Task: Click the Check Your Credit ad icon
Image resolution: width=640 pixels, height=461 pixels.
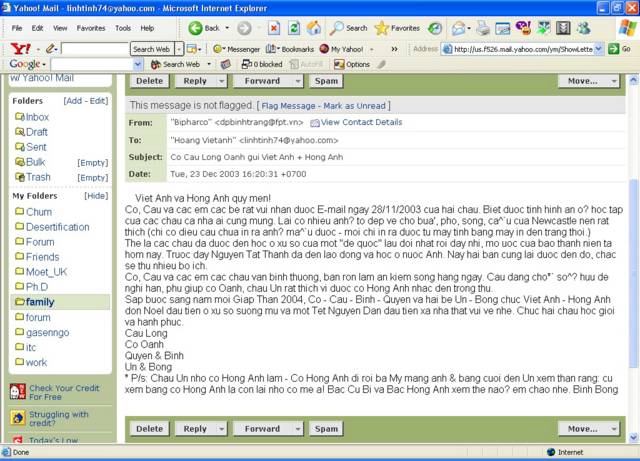Action: tap(18, 392)
